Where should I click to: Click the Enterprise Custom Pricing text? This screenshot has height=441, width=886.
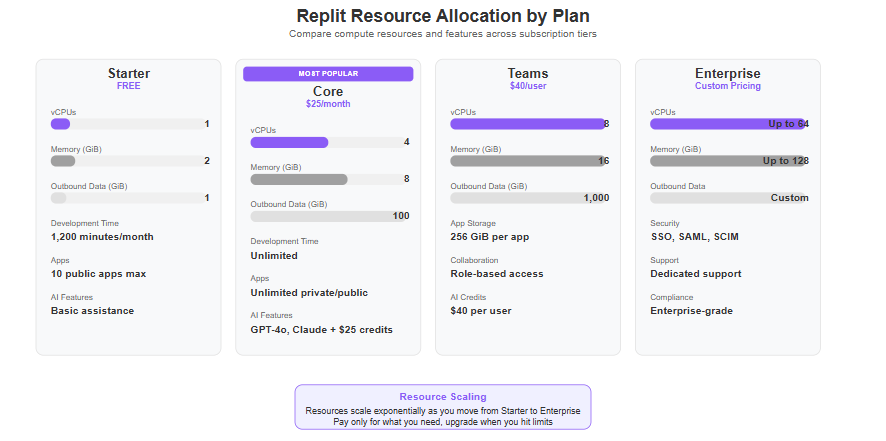(728, 86)
